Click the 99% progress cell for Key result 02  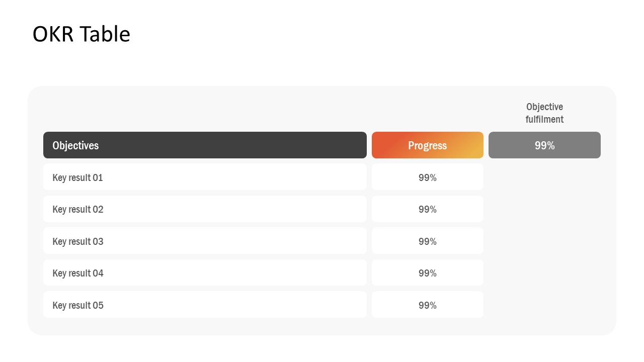[427, 209]
